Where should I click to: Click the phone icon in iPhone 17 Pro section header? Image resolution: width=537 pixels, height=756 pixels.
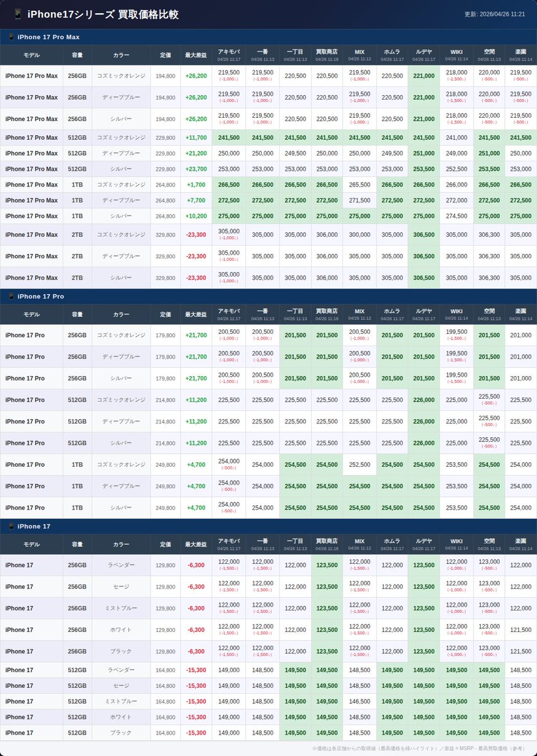coord(11,296)
